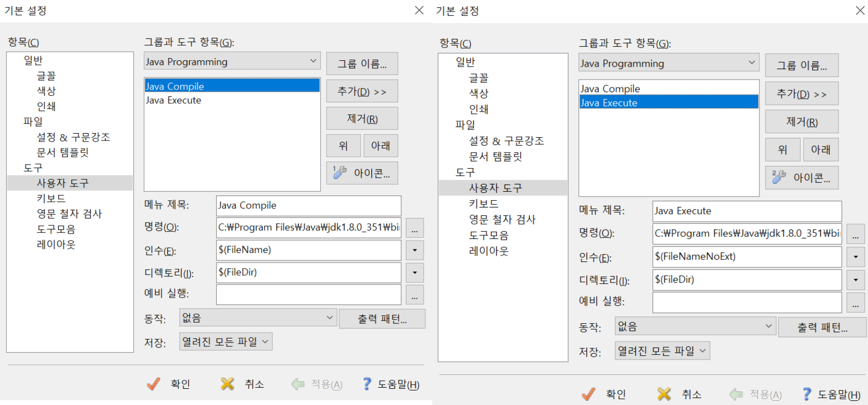Image resolution: width=868 pixels, height=405 pixels.
Task: Select 키보드 in left dialog tree
Action: pos(51,199)
